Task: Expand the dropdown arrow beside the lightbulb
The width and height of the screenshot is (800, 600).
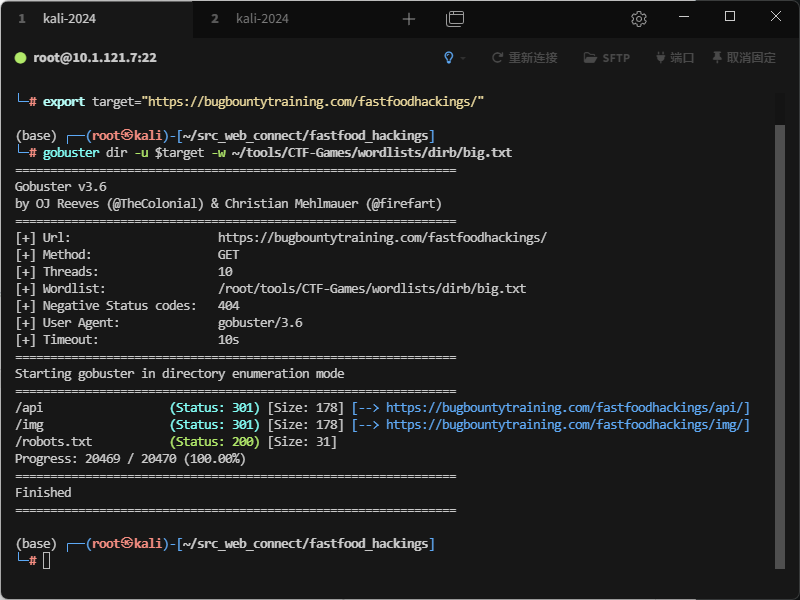Action: pos(463,58)
